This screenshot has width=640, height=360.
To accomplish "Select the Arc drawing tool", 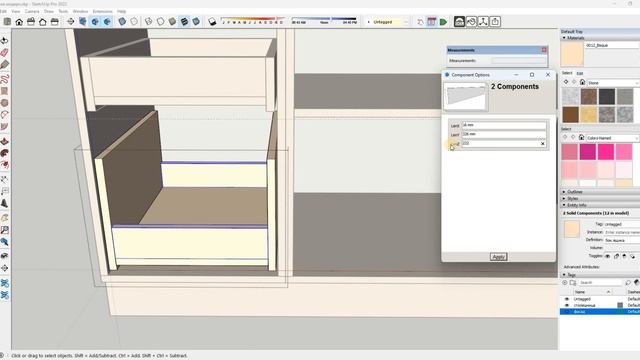I will pos(4,115).
